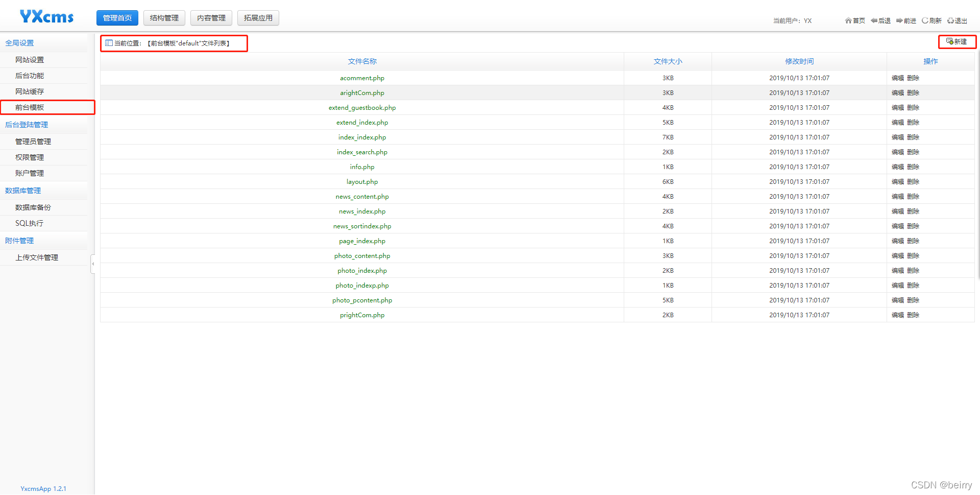Click the YXcms logo
The height and width of the screenshot is (495, 980).
(x=47, y=17)
